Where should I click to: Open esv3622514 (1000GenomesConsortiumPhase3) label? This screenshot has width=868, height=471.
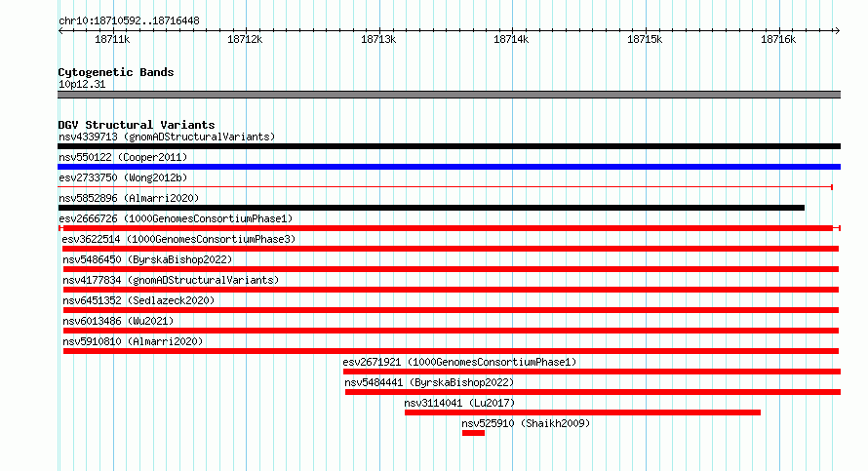tap(178, 239)
